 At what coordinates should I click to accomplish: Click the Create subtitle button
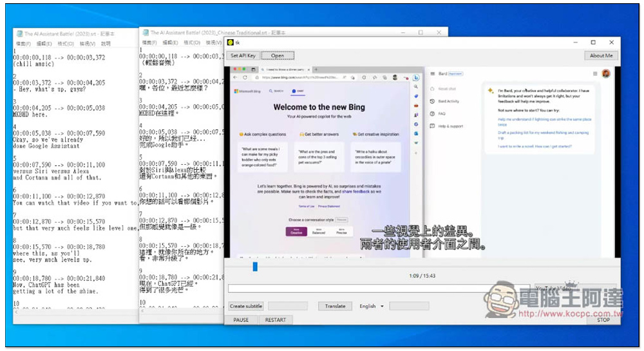(x=245, y=307)
